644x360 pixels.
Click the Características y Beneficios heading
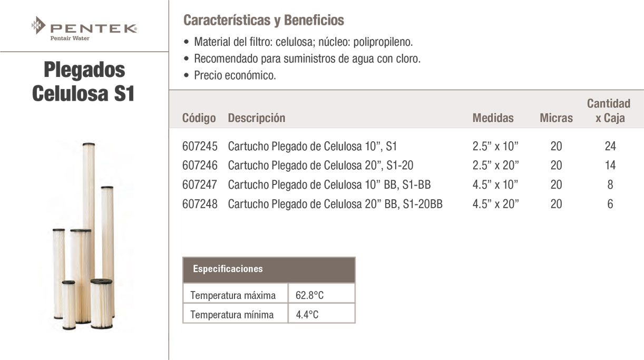point(264,21)
